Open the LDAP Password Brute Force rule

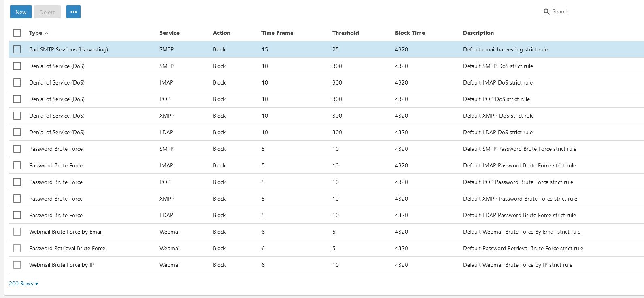(519, 215)
